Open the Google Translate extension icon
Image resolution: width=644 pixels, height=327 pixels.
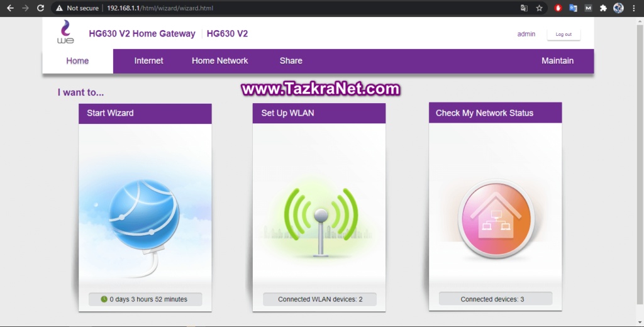(572, 8)
